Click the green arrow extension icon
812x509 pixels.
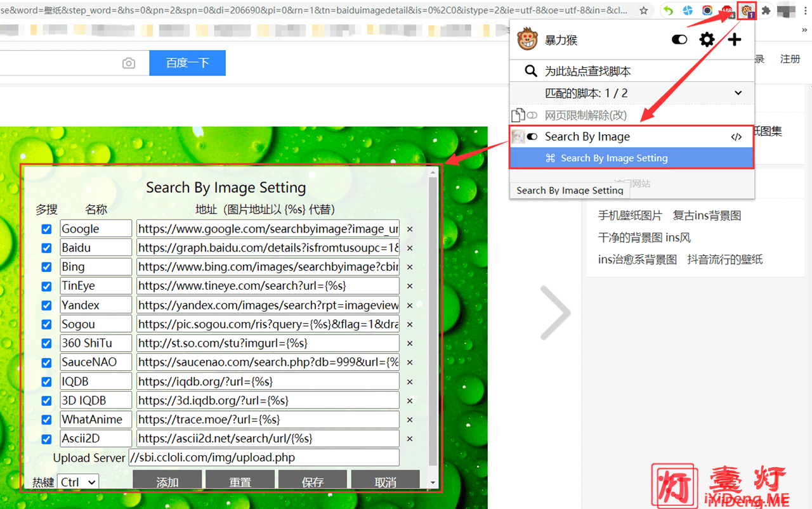pos(668,11)
